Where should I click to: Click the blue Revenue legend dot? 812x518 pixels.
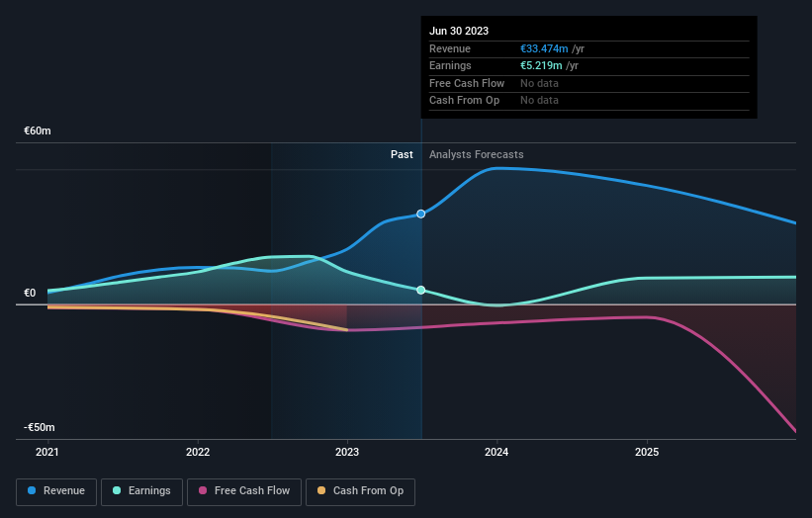pyautogui.click(x=32, y=490)
